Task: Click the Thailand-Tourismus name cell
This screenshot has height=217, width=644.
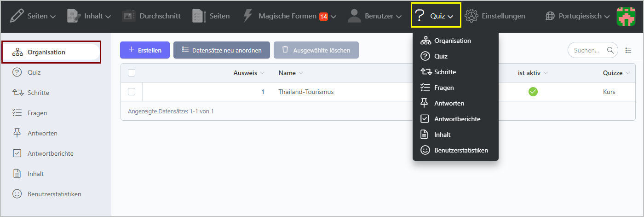Action: tap(306, 92)
